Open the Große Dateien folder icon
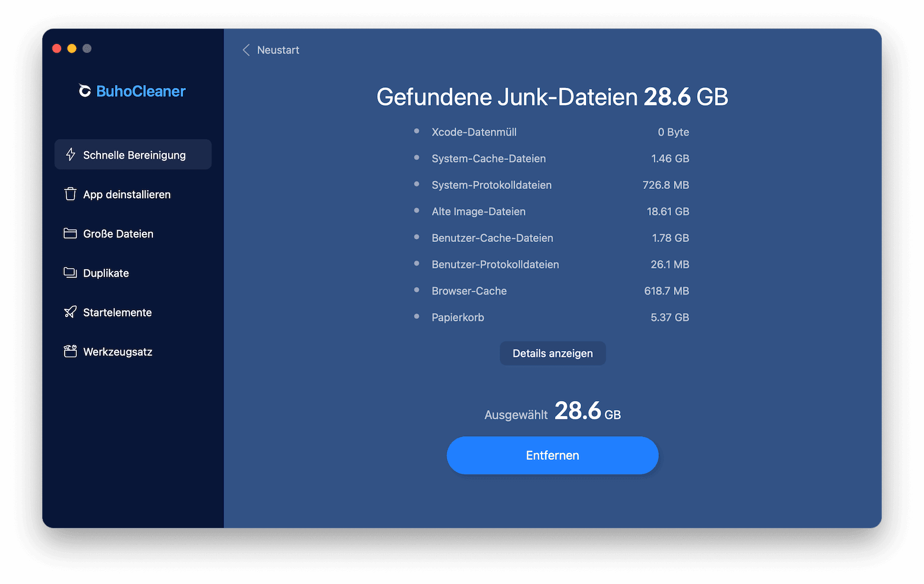Image resolution: width=924 pixels, height=584 pixels. coord(70,233)
